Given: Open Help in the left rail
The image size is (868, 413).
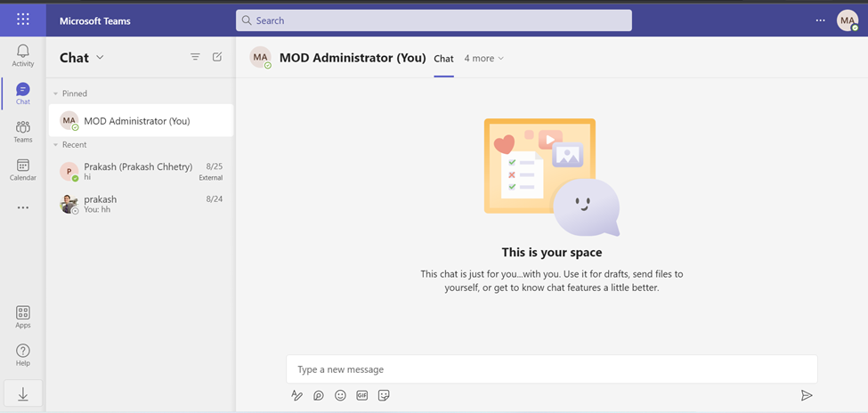Looking at the screenshot, I should coord(22,355).
